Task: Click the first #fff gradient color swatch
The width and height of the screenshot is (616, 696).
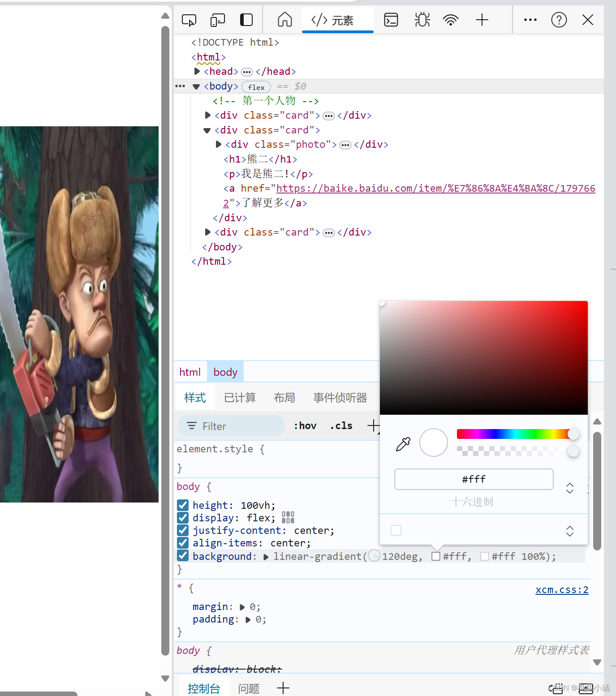Action: click(435, 556)
